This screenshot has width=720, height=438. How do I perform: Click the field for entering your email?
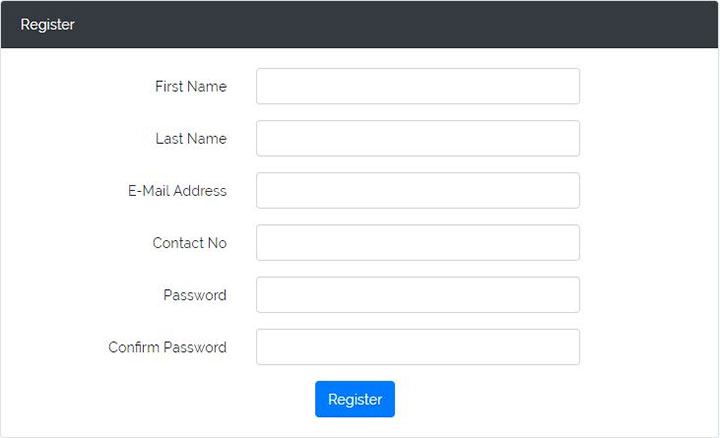click(417, 190)
